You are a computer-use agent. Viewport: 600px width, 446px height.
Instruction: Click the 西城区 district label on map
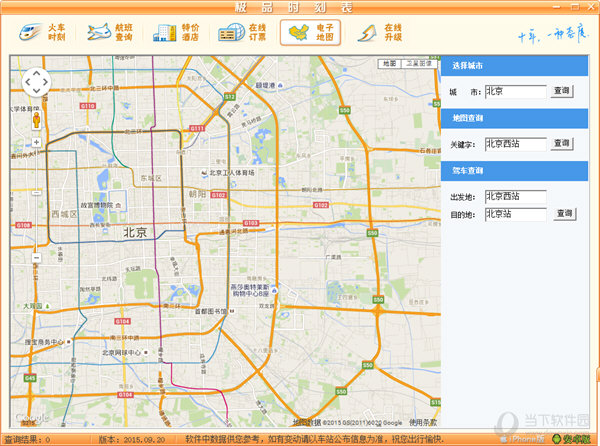[x=64, y=214]
